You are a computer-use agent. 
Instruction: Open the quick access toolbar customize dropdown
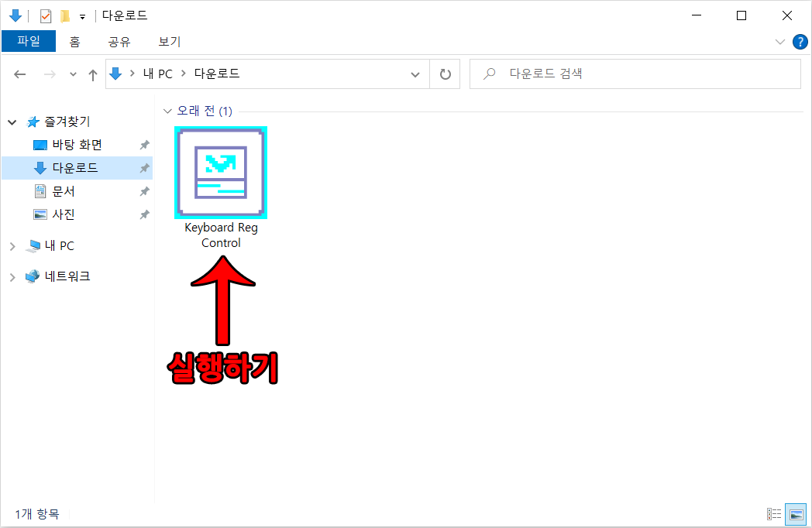(x=82, y=17)
